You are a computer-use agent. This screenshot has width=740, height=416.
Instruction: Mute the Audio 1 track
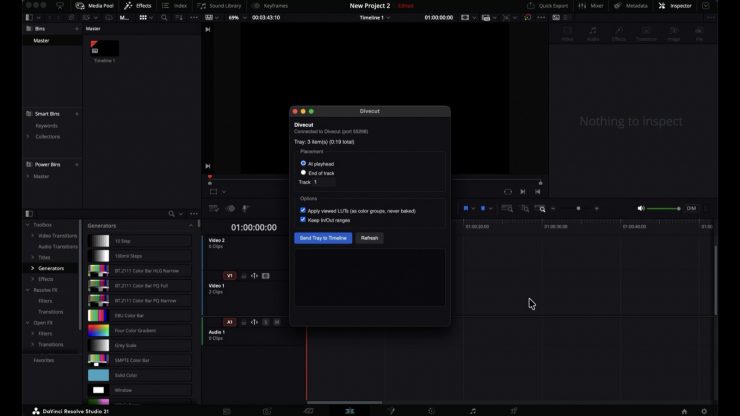tap(277, 322)
